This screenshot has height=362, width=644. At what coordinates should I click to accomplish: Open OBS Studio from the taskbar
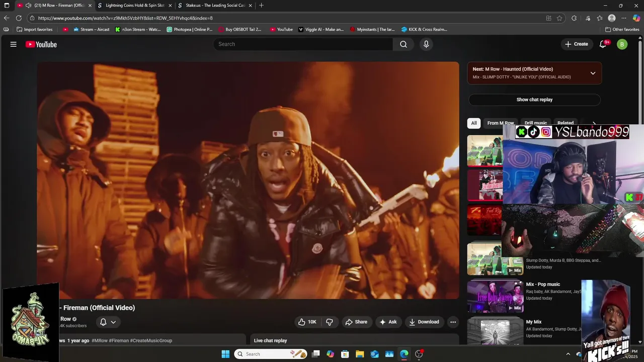(x=419, y=354)
